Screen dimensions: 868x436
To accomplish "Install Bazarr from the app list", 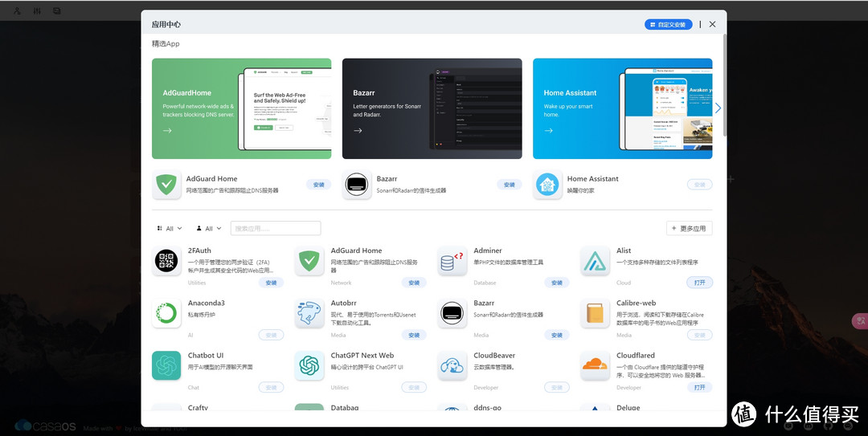I will (557, 335).
